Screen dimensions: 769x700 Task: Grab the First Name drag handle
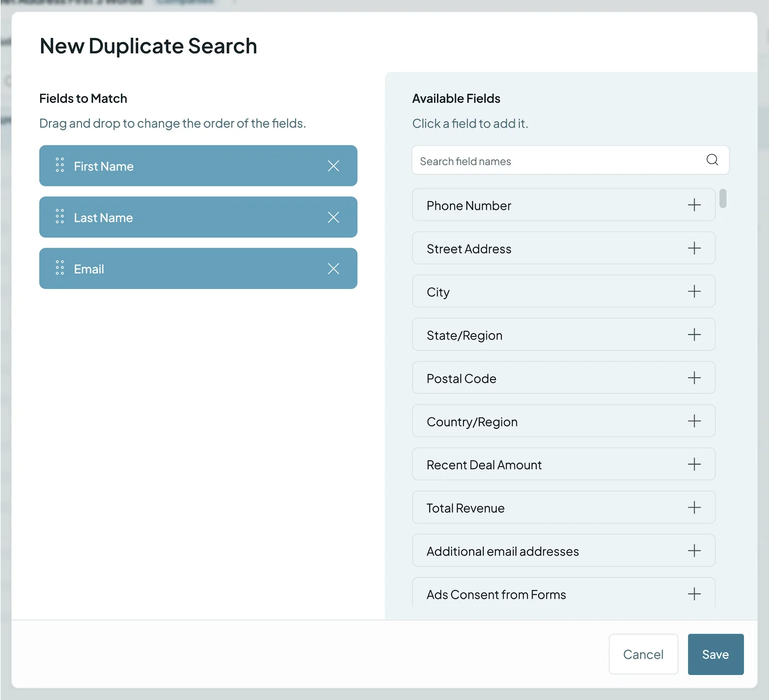pyautogui.click(x=60, y=165)
